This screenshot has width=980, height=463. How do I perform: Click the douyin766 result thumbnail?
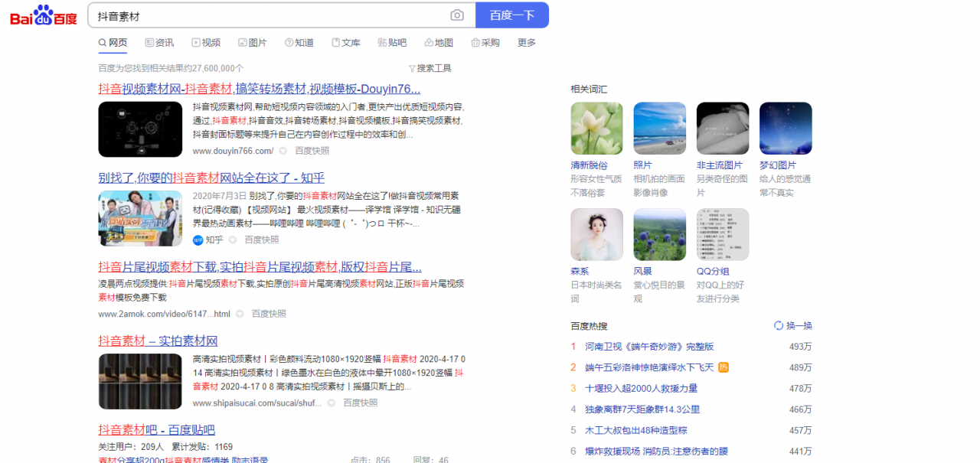pos(140,129)
